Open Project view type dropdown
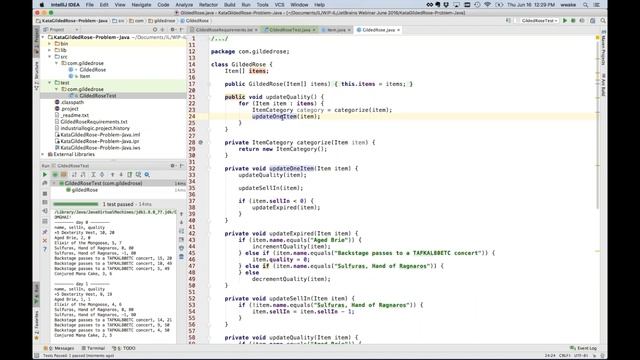This screenshot has height=360, width=640. (x=61, y=30)
